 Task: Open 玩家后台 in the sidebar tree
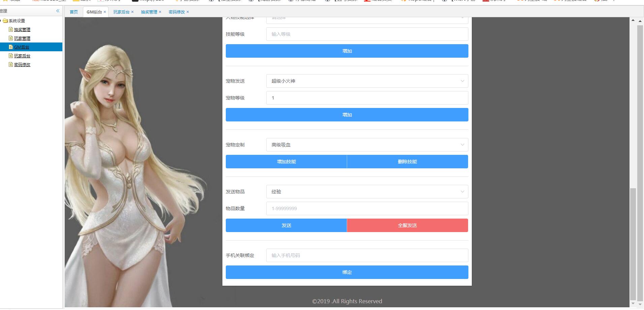point(22,56)
